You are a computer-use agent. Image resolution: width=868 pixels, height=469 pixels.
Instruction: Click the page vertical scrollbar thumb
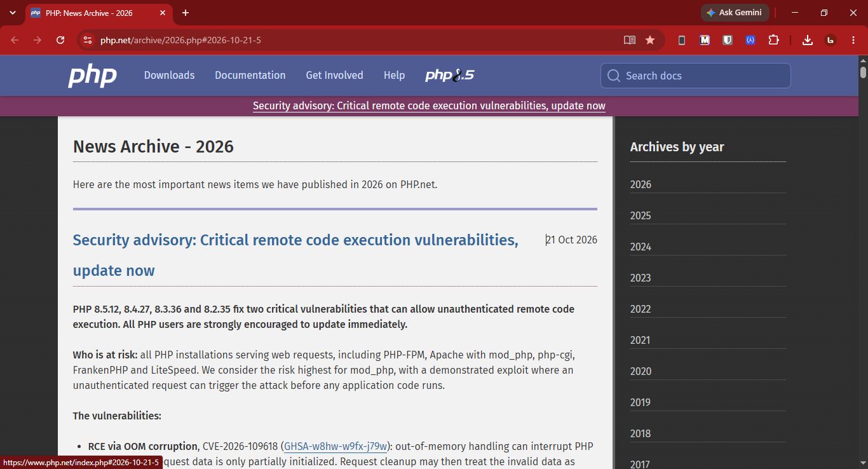863,72
